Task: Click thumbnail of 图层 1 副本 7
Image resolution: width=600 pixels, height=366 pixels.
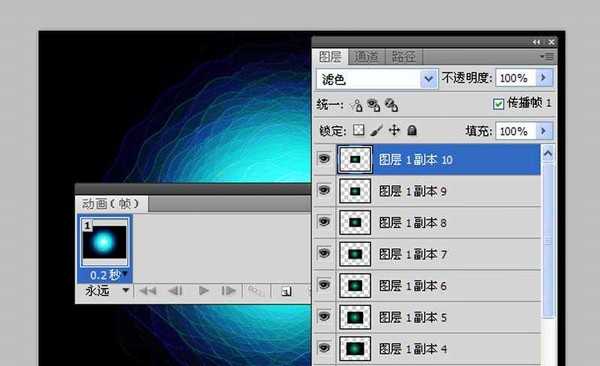Action: point(355,254)
